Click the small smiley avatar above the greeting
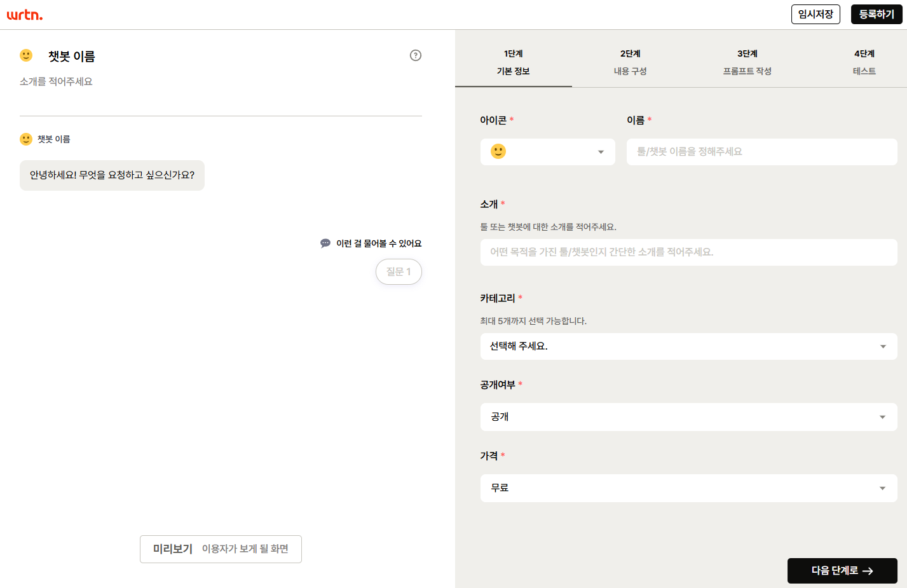Image resolution: width=907 pixels, height=588 pixels. [26, 139]
